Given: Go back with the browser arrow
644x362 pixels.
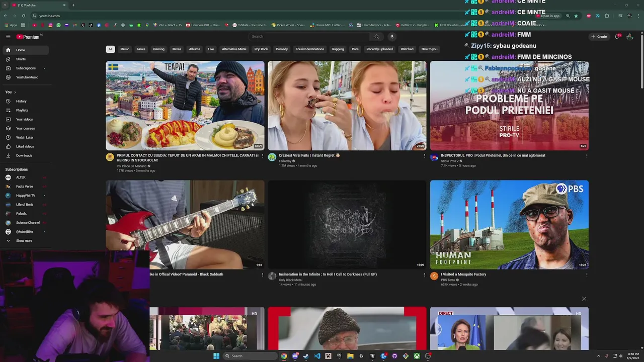Looking at the screenshot, I should pos(6,16).
